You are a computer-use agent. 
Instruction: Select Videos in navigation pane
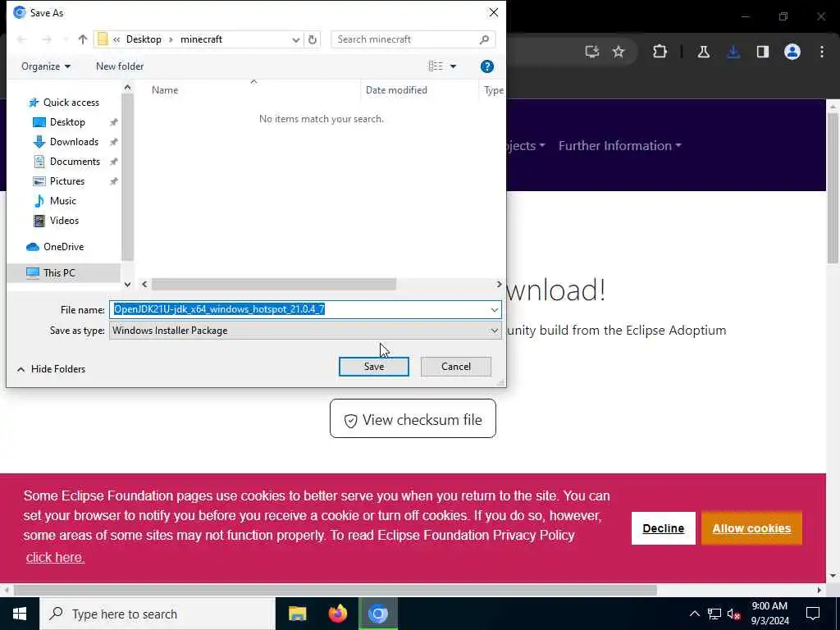click(x=64, y=221)
